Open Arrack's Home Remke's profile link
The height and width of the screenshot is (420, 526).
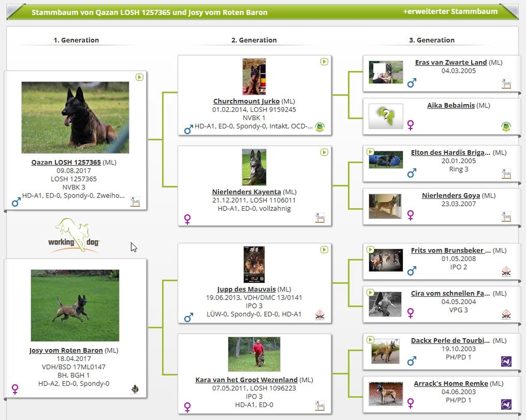(x=451, y=384)
